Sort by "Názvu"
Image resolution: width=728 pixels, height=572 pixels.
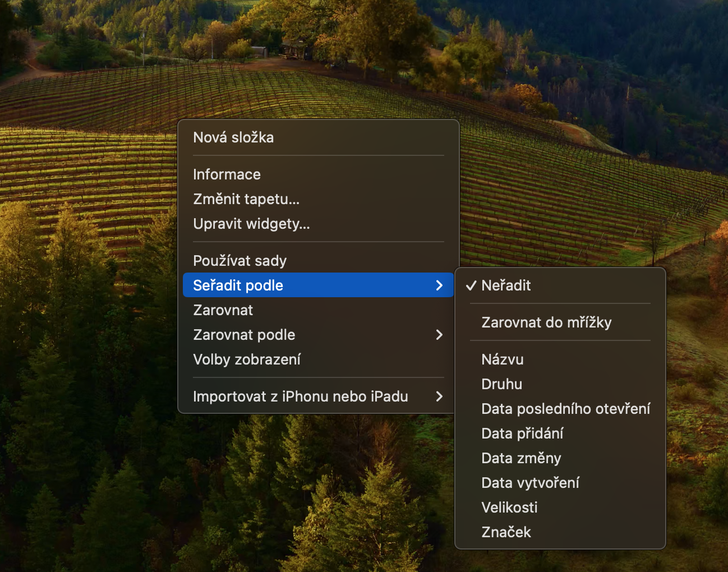503,359
